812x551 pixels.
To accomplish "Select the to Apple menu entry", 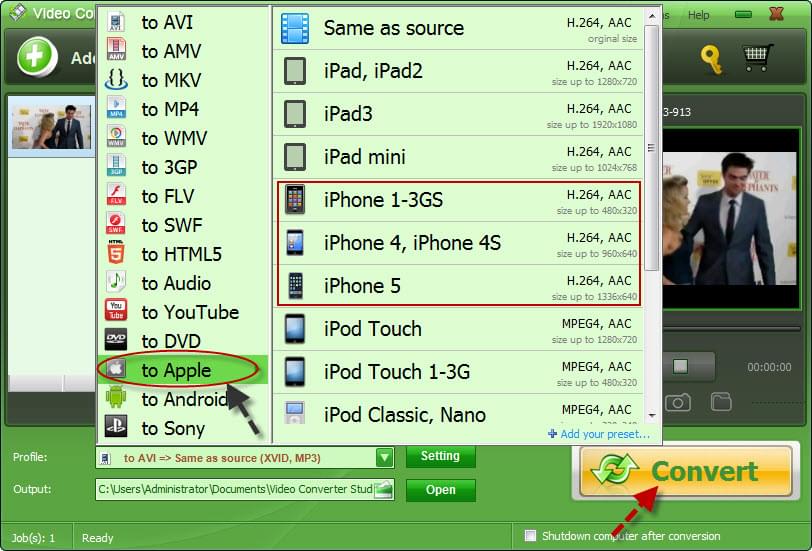I will 176,370.
